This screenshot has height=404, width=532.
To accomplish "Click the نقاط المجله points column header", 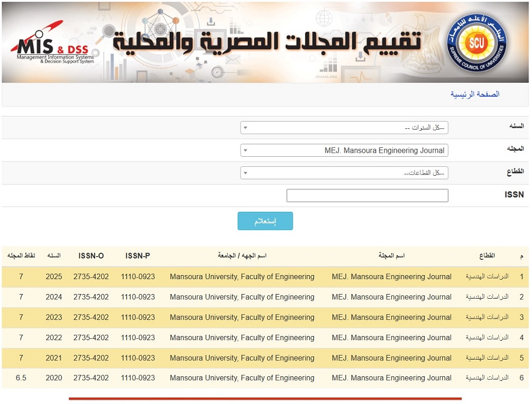I will coord(21,256).
